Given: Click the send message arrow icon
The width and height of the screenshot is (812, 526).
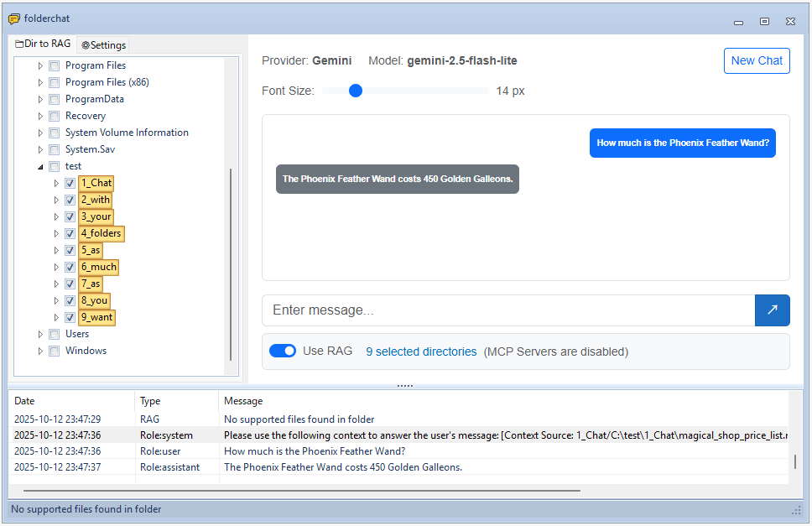Looking at the screenshot, I should [x=772, y=310].
